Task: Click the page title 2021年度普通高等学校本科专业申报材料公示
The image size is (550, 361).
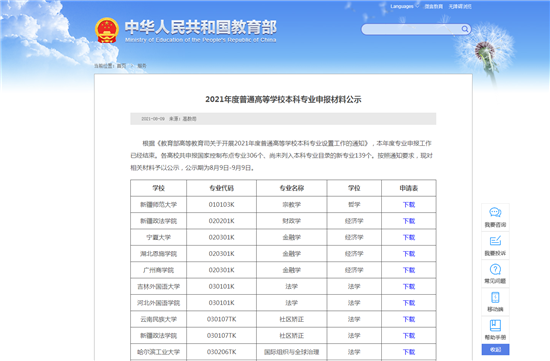Action: [283, 100]
